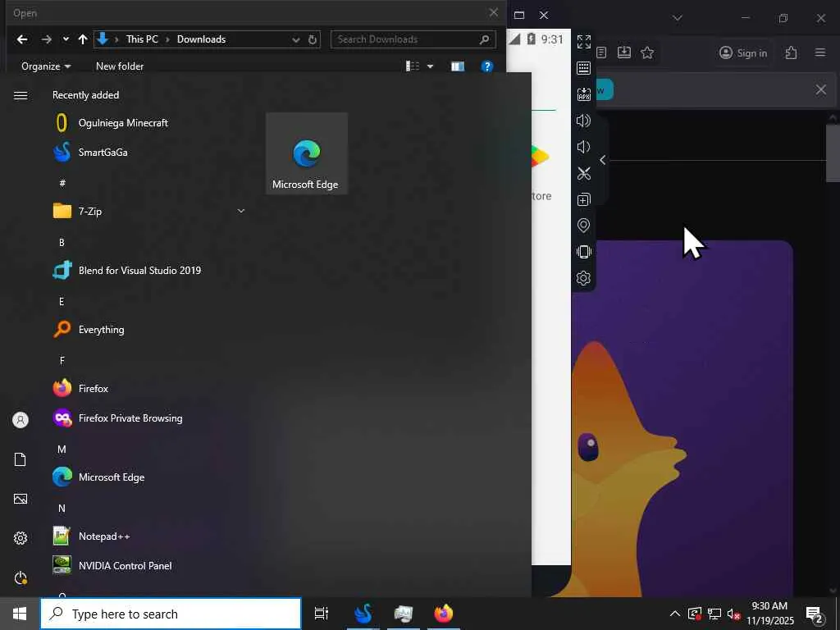Bookmark page with Firefox star icon
This screenshot has height=630, width=840.
tap(647, 52)
